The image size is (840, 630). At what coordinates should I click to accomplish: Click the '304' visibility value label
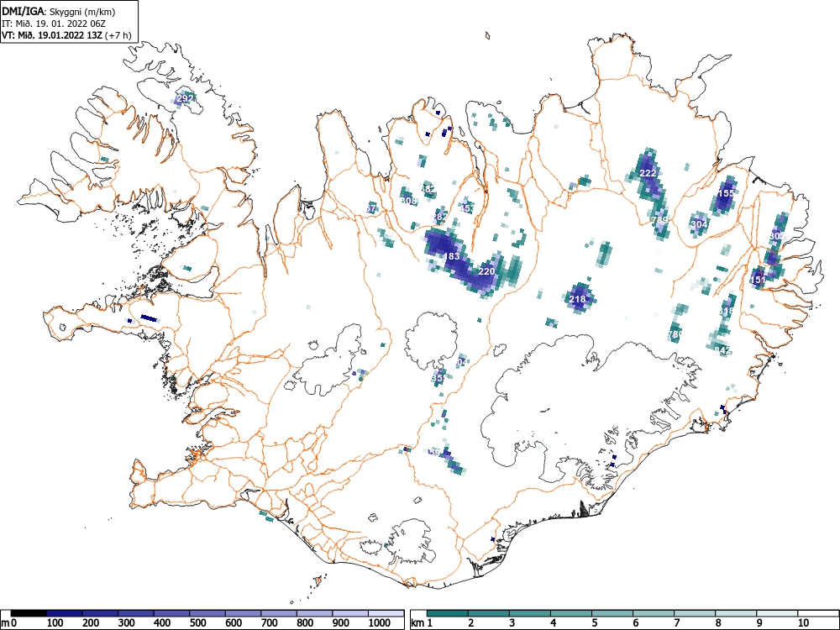tap(699, 224)
